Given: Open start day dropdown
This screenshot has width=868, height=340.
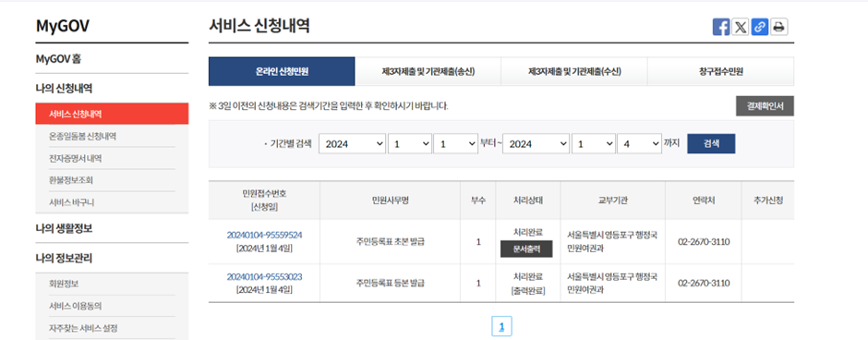Looking at the screenshot, I should 455,144.
